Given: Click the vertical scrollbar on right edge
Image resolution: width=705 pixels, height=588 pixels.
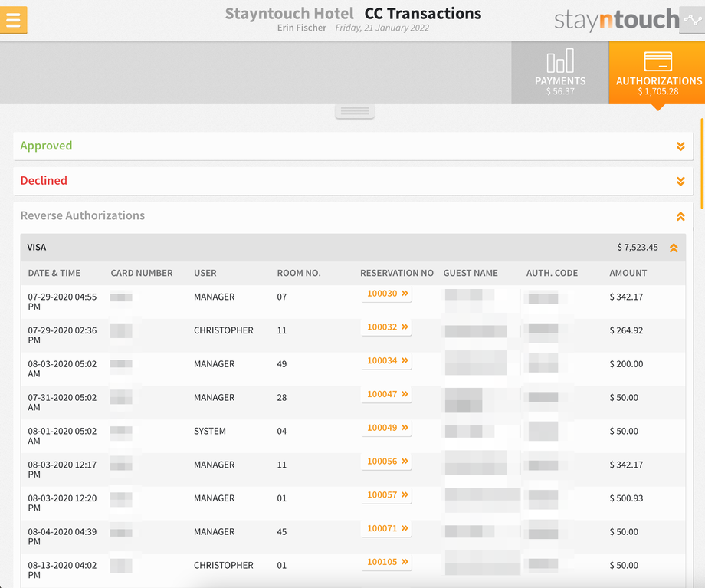Looking at the screenshot, I should tap(702, 163).
